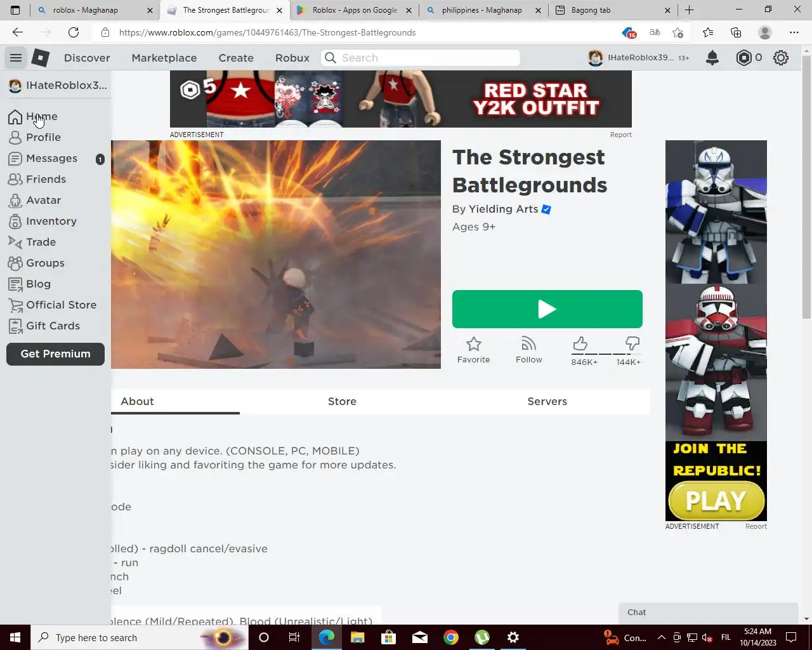
Task: Click the Follow feed icon
Action: pyautogui.click(x=528, y=344)
